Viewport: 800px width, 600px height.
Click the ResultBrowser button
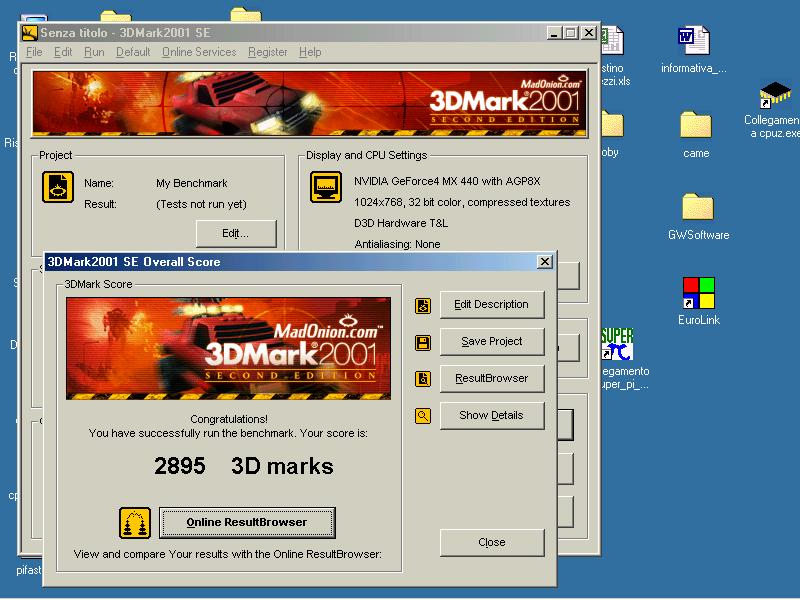click(492, 379)
